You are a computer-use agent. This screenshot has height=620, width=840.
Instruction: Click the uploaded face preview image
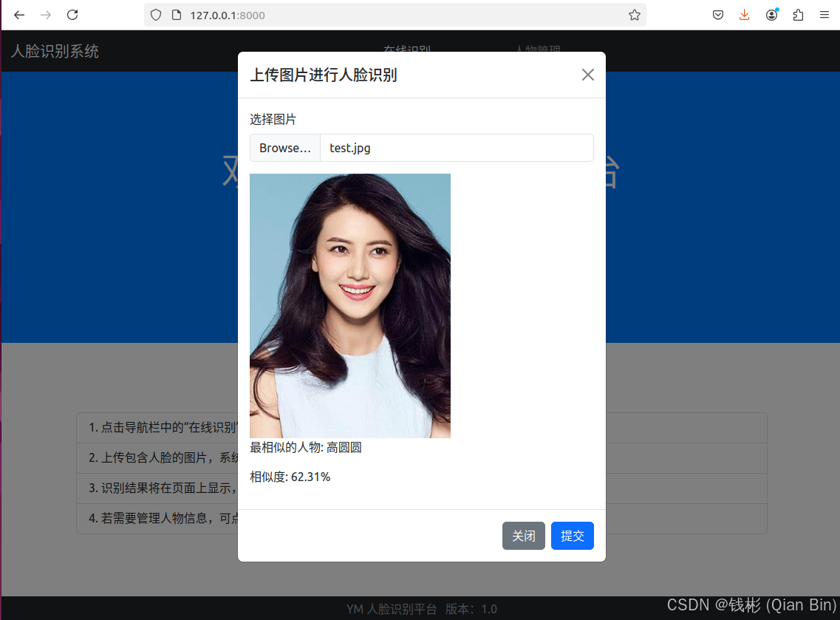(x=350, y=306)
